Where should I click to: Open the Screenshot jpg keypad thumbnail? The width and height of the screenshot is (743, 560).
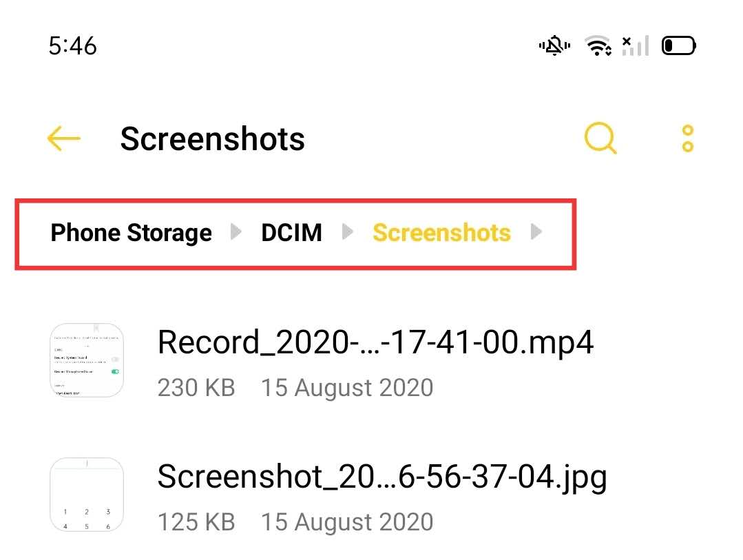click(x=87, y=495)
